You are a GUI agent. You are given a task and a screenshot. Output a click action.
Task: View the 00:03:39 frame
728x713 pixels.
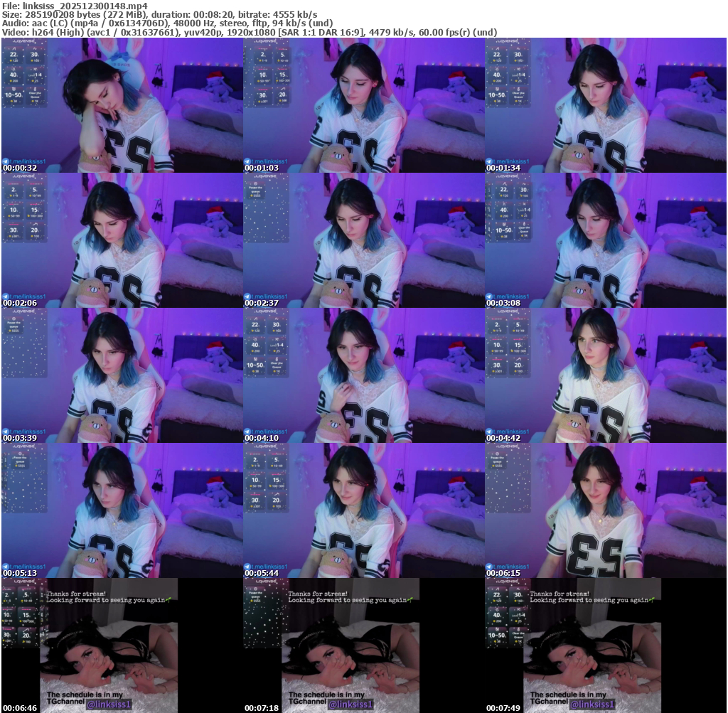[122, 375]
